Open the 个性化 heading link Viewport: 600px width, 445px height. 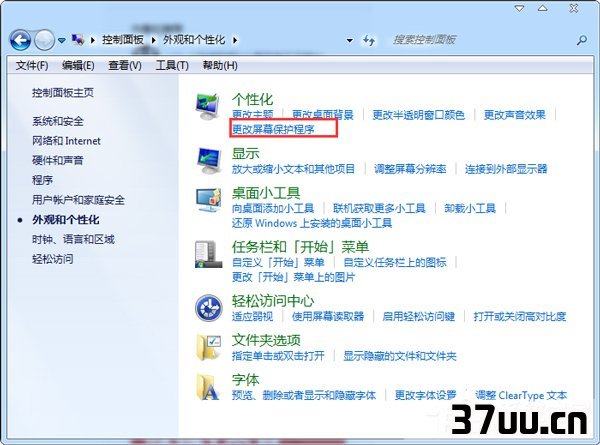252,99
